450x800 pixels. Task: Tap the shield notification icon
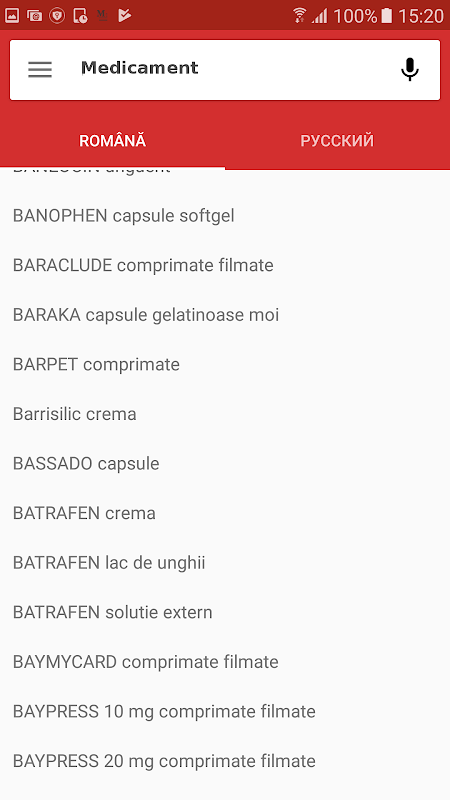coord(57,15)
